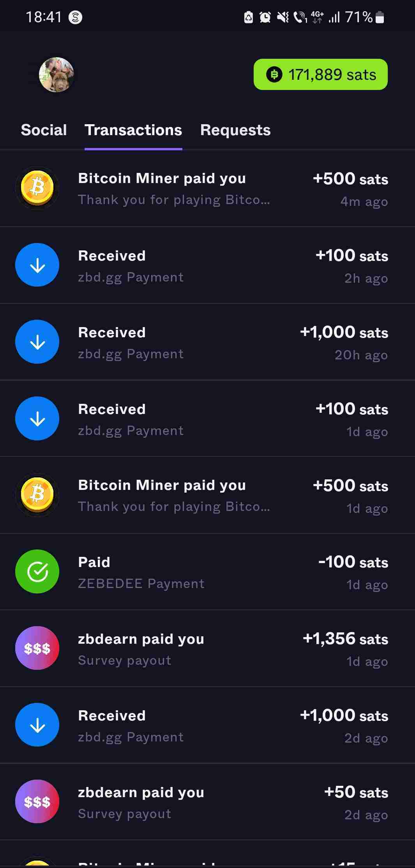This screenshot has height=868, width=415.
Task: Switch to the Social tab
Action: click(44, 130)
